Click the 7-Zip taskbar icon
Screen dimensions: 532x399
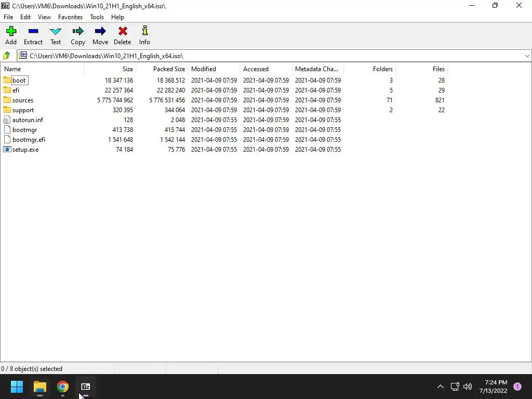coord(86,387)
